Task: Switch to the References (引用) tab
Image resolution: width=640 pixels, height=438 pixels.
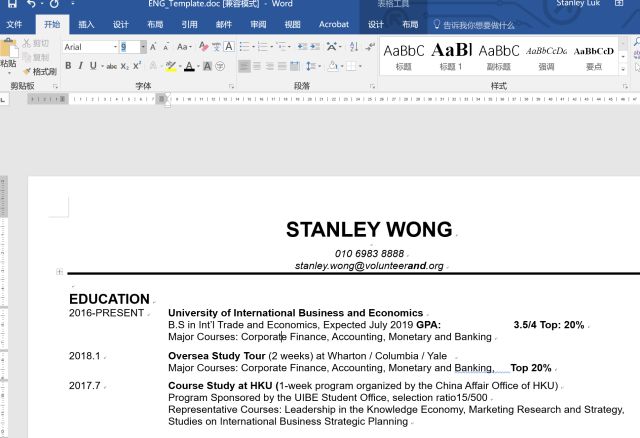Action: [x=189, y=24]
